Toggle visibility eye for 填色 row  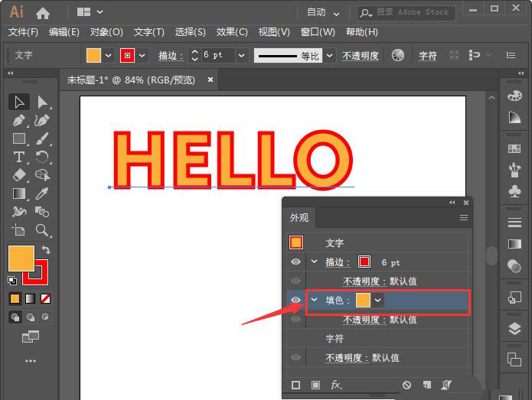295,300
